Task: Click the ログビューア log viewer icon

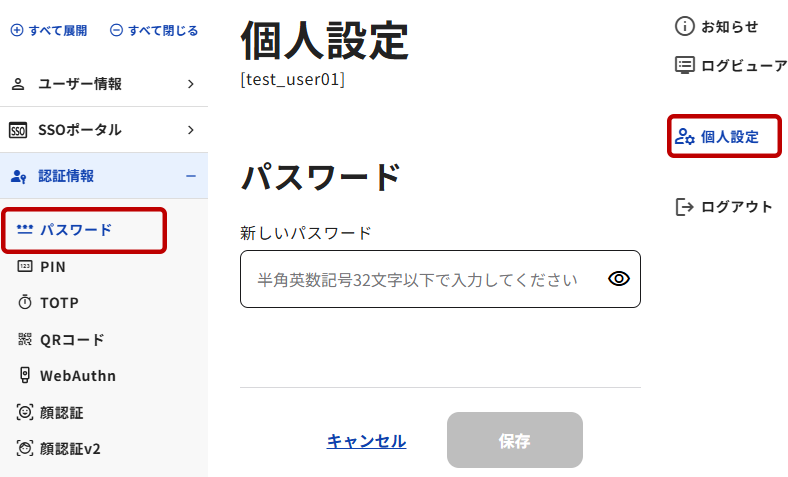Action: click(685, 66)
